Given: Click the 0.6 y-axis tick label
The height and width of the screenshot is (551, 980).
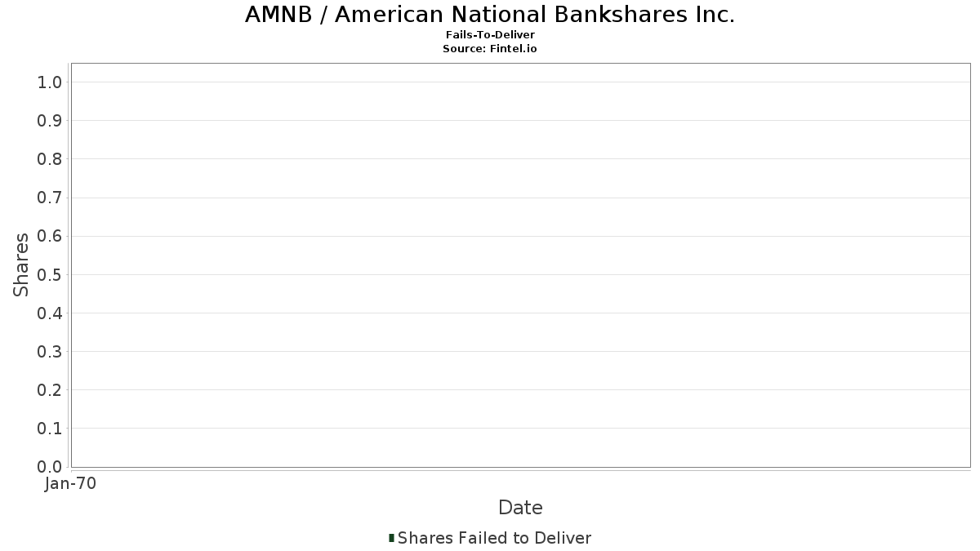Looking at the screenshot, I should point(49,236).
